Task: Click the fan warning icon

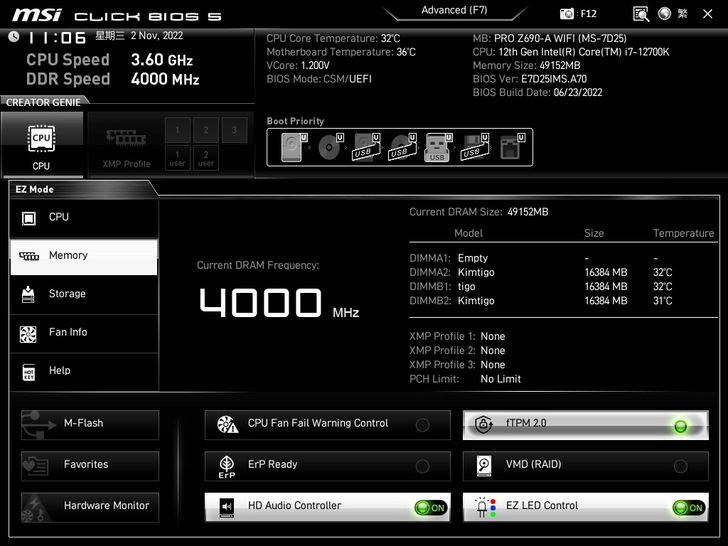Action: (228, 424)
